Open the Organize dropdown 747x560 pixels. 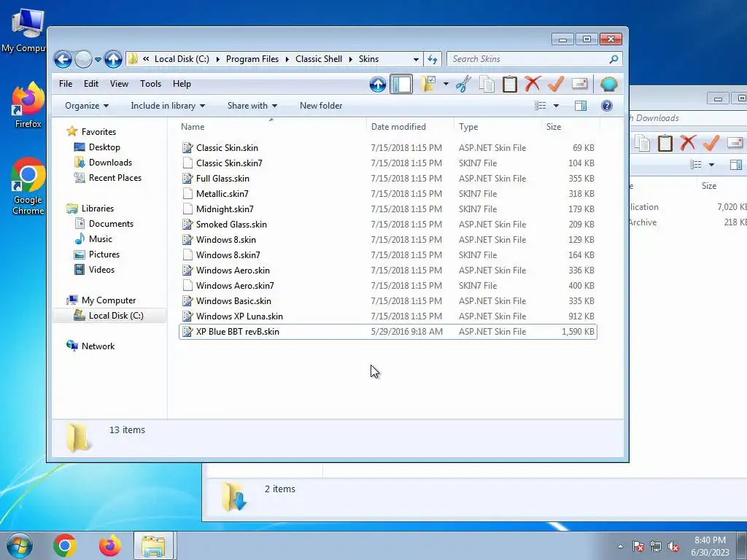coord(87,106)
